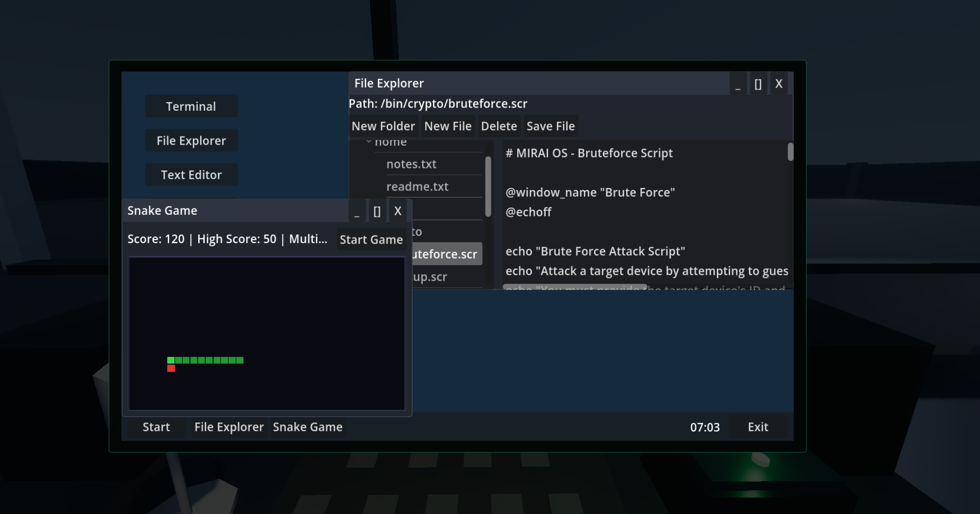The height and width of the screenshot is (514, 980).
Task: Click the @echoff line in script editor
Action: click(529, 212)
